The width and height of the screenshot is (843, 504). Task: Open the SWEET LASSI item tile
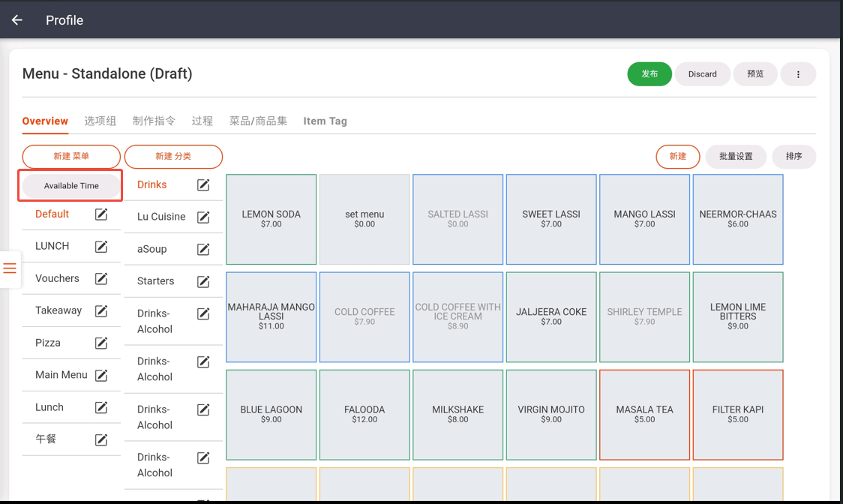(x=551, y=220)
